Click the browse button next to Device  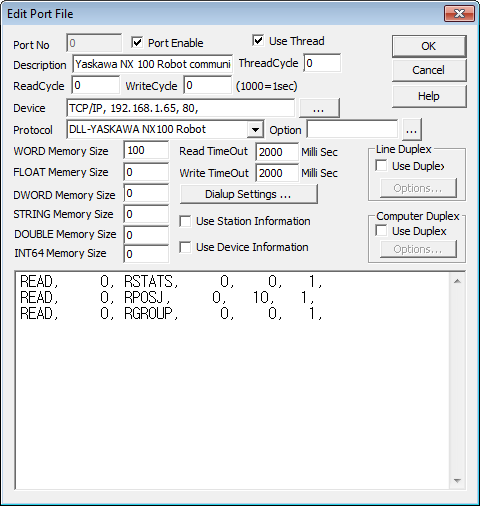click(319, 108)
